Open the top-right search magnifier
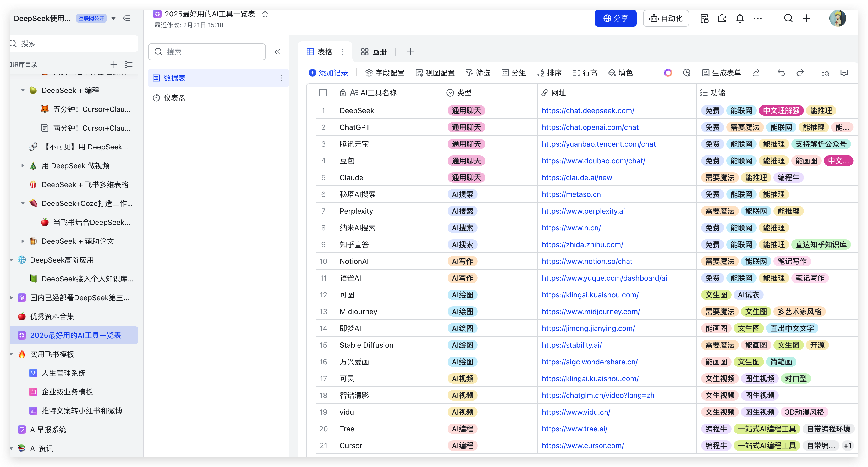Viewport: 868px width, 467px height. point(788,19)
